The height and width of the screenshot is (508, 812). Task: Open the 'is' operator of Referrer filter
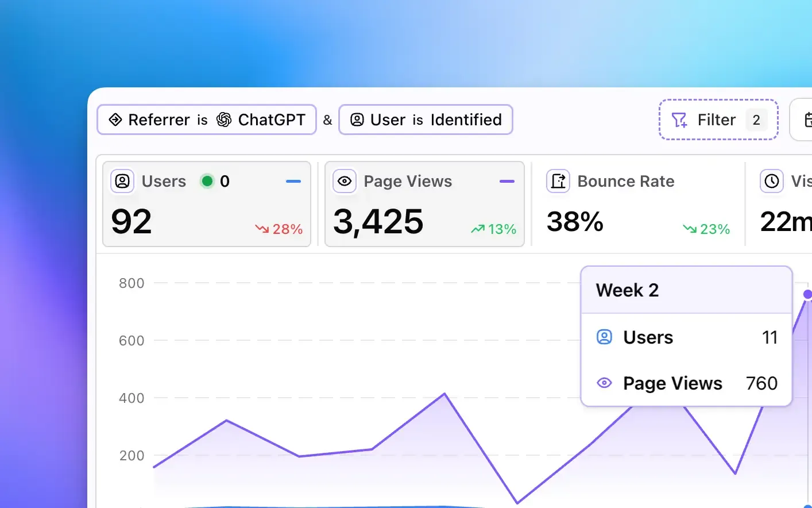click(202, 120)
